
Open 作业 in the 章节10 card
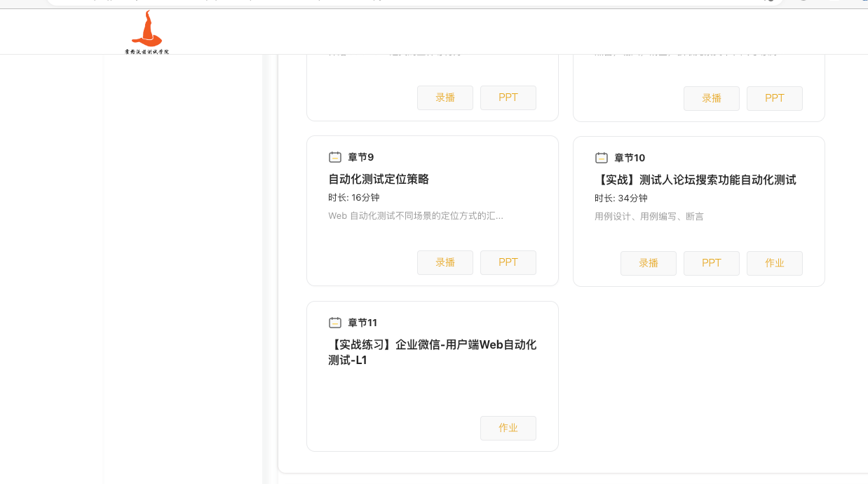click(x=775, y=263)
